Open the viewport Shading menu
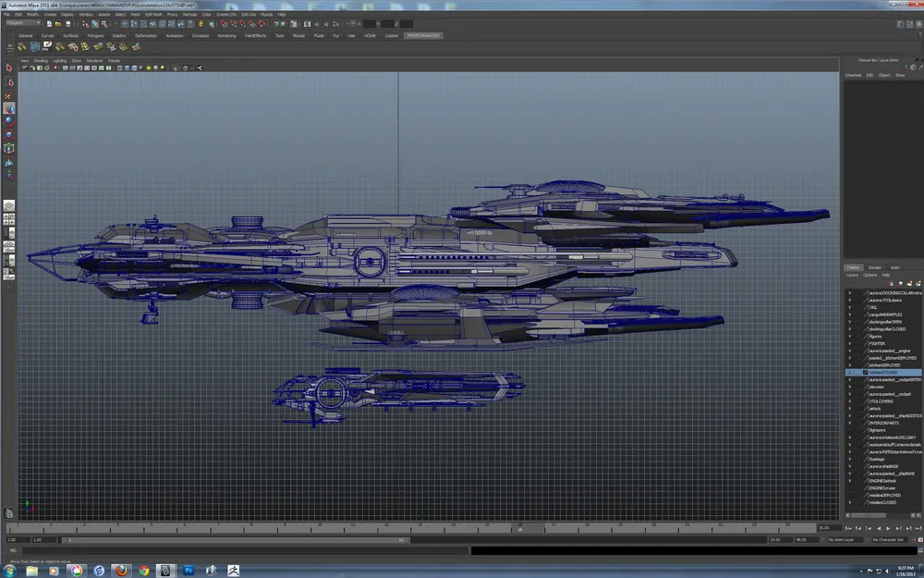Viewport: 924px width, 578px height. (x=41, y=61)
